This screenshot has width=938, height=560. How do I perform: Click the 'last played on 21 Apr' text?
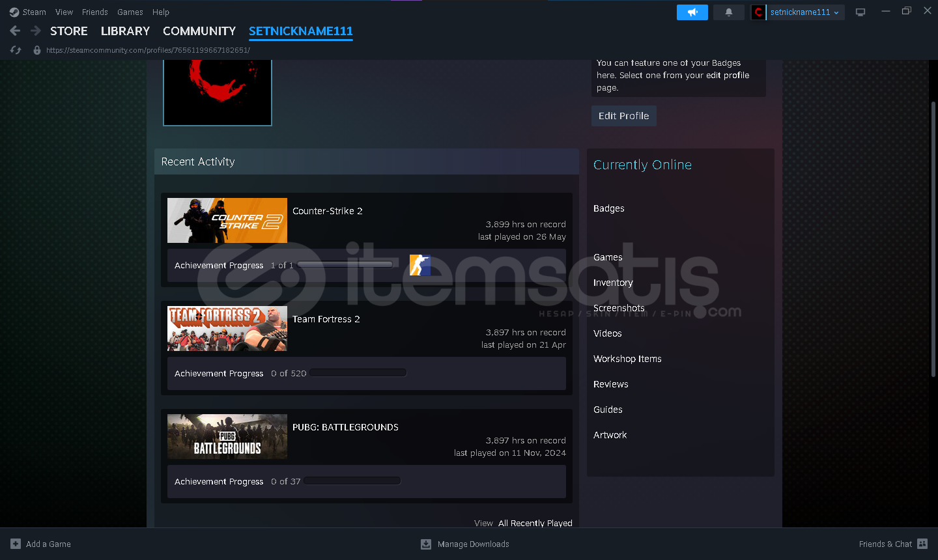click(x=524, y=345)
